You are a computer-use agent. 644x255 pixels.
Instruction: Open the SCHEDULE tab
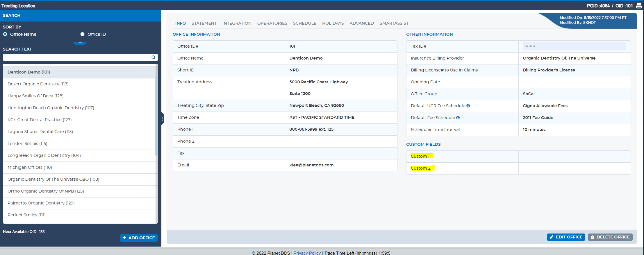(305, 23)
